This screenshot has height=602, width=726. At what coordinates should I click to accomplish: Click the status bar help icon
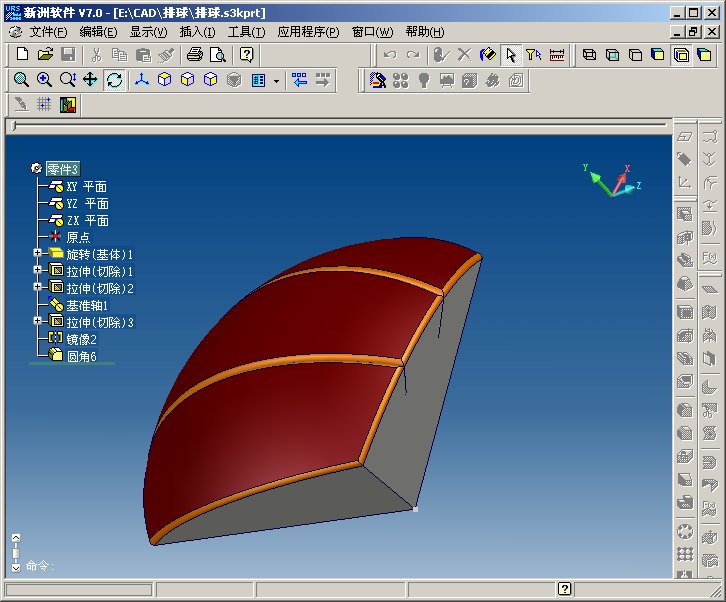pos(564,589)
